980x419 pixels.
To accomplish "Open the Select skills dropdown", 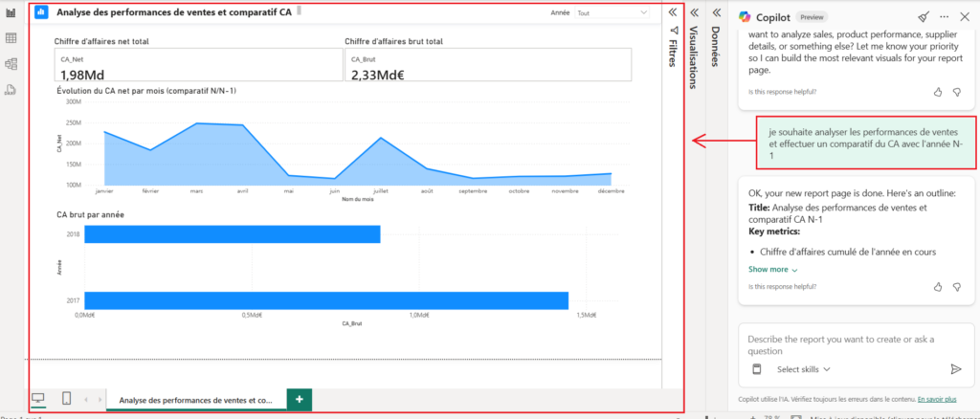I will (x=804, y=369).
